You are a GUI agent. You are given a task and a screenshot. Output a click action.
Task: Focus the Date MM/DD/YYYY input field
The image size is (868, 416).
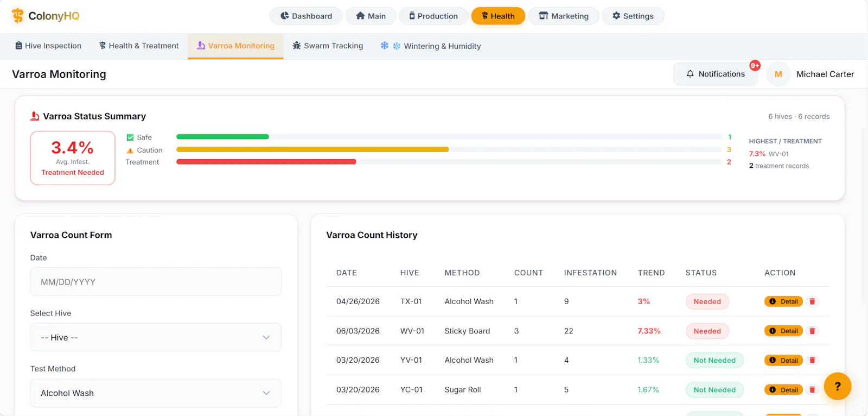(156, 282)
